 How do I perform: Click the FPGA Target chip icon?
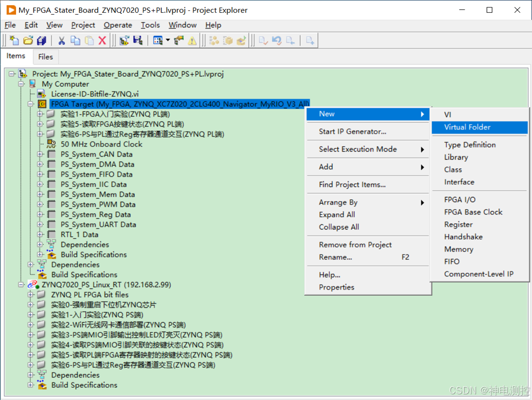42,104
